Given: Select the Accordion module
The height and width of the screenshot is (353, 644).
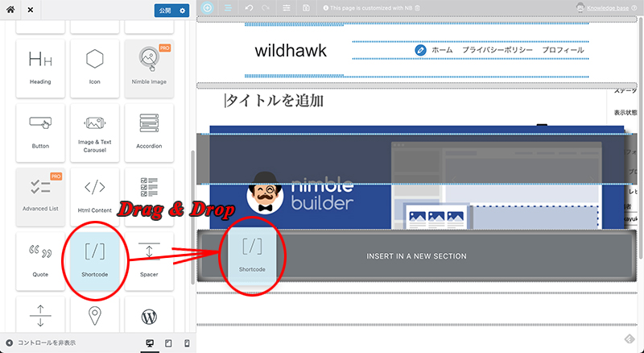Looking at the screenshot, I should [x=149, y=132].
